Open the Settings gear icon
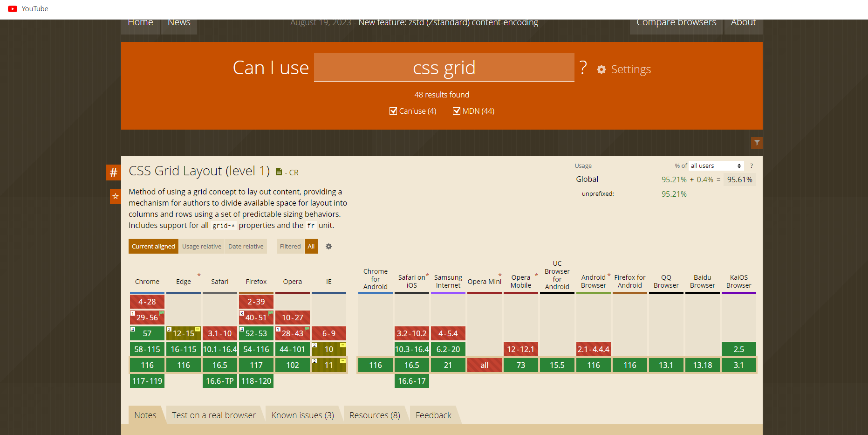 (601, 69)
